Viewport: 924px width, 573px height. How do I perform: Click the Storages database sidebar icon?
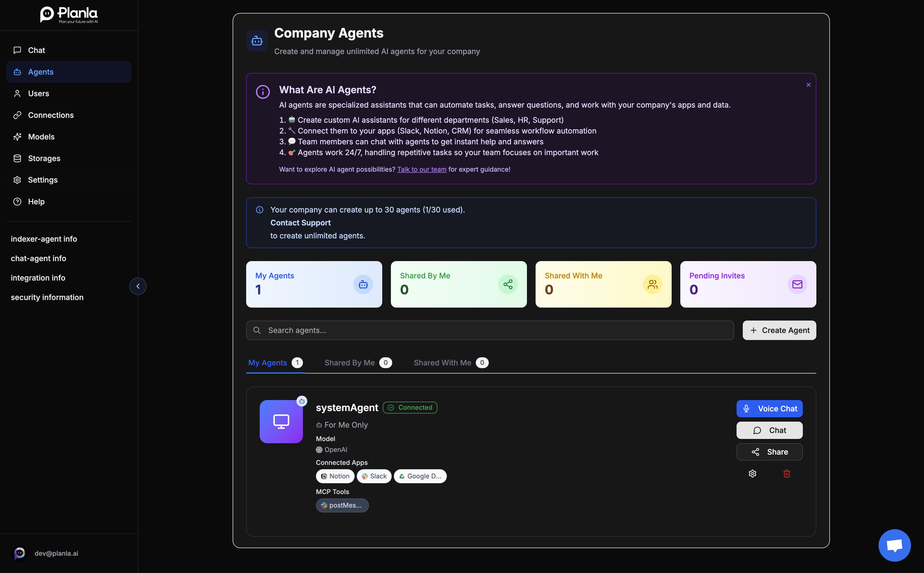17,158
